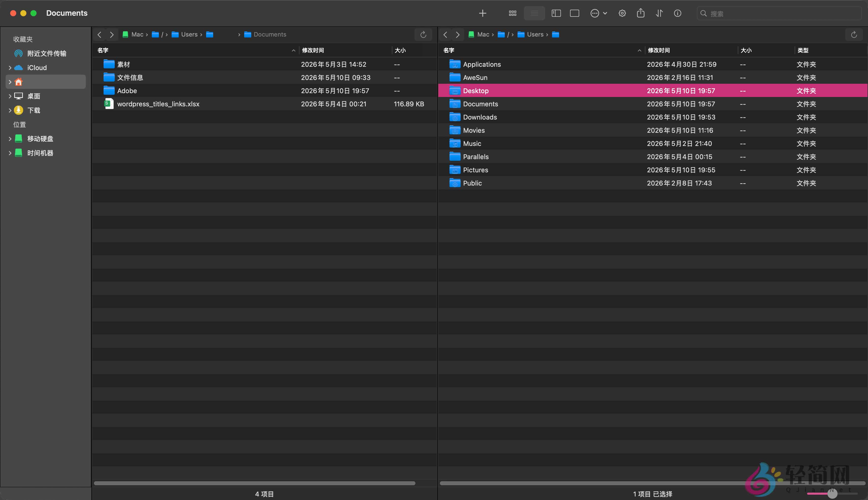
Task: Switch to icon grid view
Action: [512, 13]
